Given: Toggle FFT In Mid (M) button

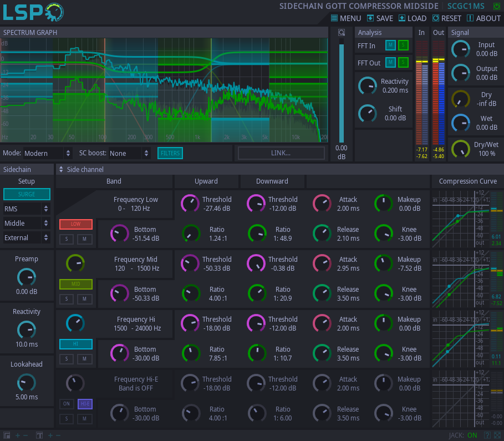Looking at the screenshot, I should (x=390, y=45).
